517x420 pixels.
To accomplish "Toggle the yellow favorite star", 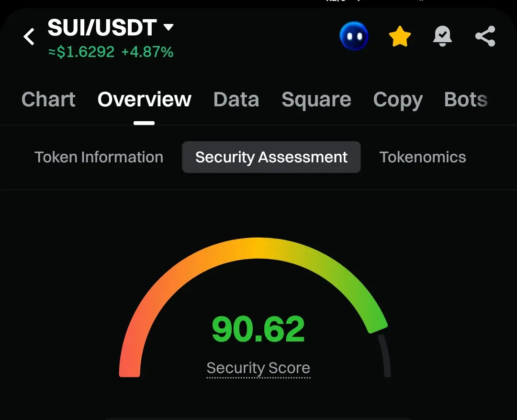I will pos(400,36).
